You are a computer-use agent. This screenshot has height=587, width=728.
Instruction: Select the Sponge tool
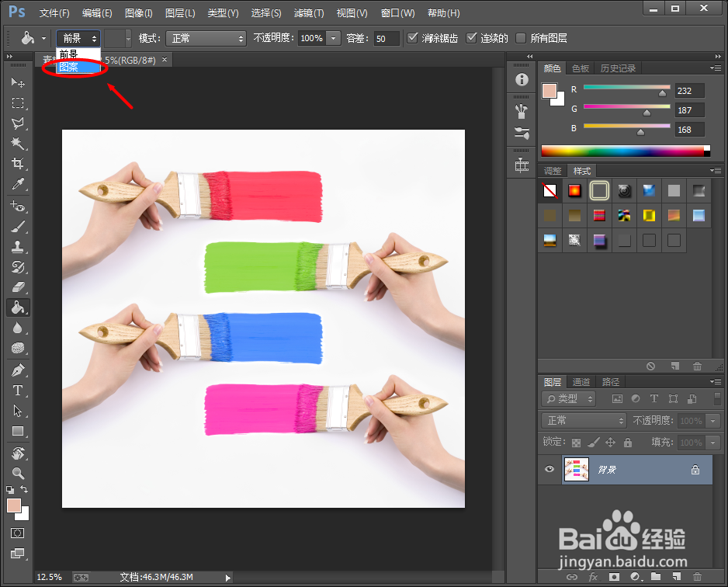pyautogui.click(x=18, y=348)
